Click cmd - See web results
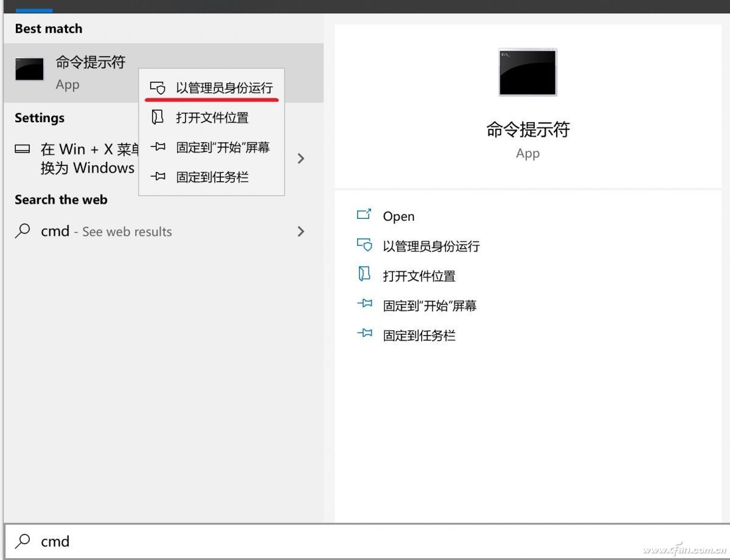 [107, 232]
